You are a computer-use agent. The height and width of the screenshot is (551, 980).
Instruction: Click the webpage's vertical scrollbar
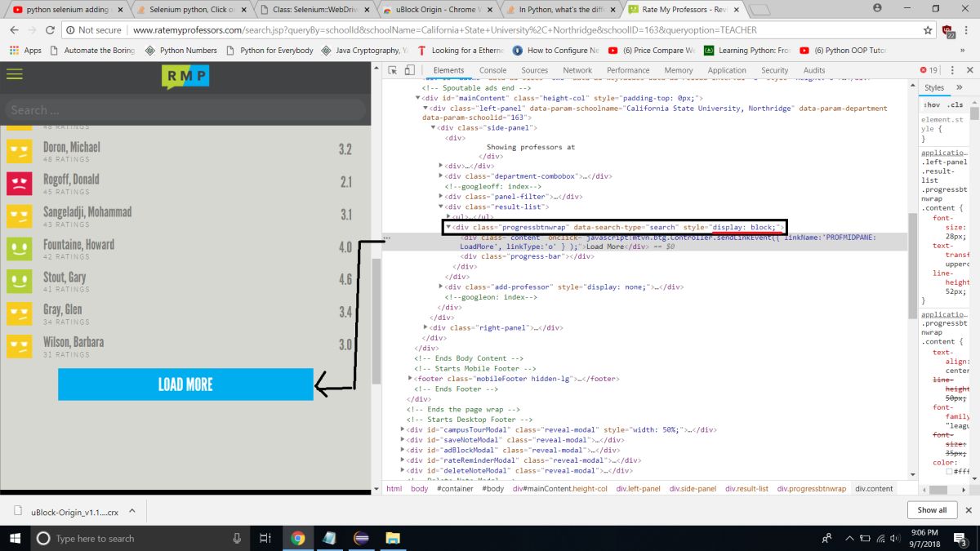click(376, 322)
